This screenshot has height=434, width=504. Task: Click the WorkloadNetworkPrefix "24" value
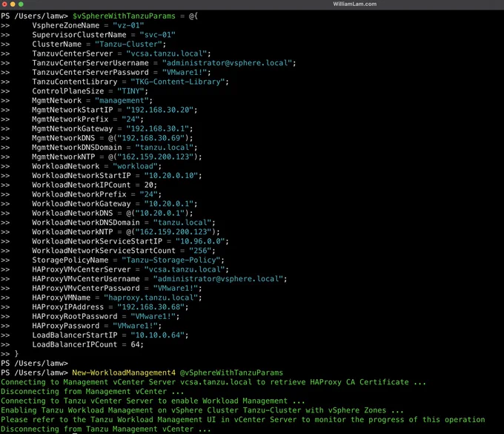coord(148,194)
